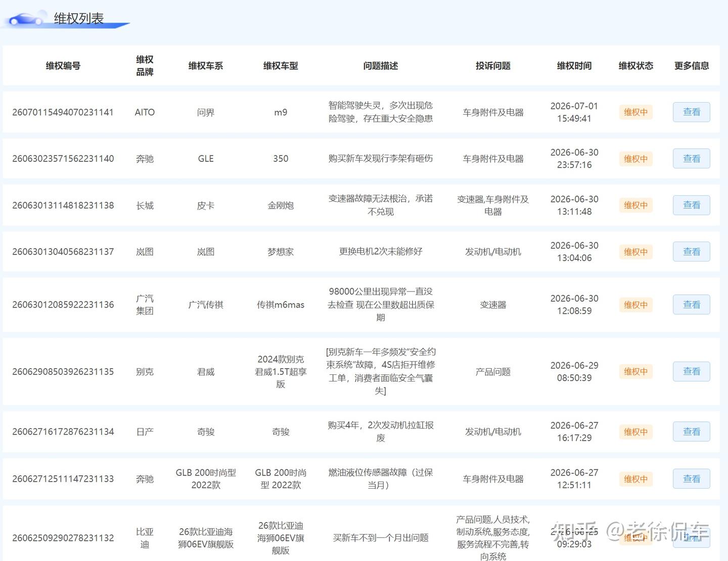
Task: Click the 变速器故障无法根治 description
Action: pyautogui.click(x=381, y=205)
